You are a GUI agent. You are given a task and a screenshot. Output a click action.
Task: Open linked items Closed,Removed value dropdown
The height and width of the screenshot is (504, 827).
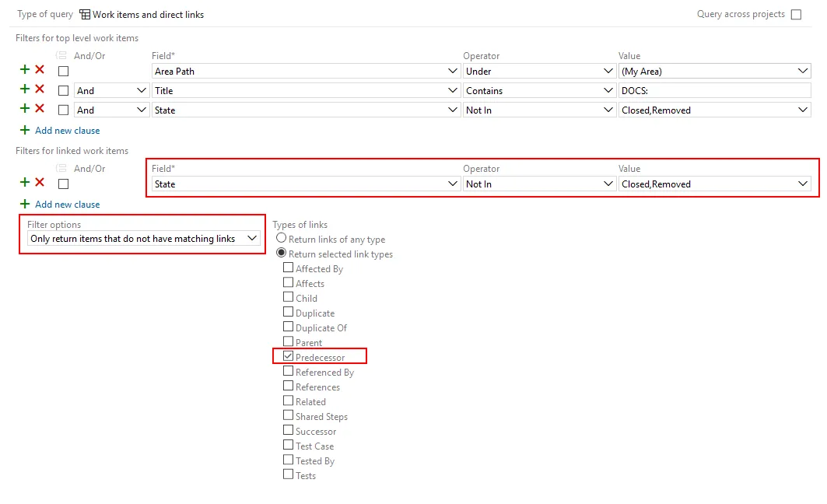tap(715, 184)
